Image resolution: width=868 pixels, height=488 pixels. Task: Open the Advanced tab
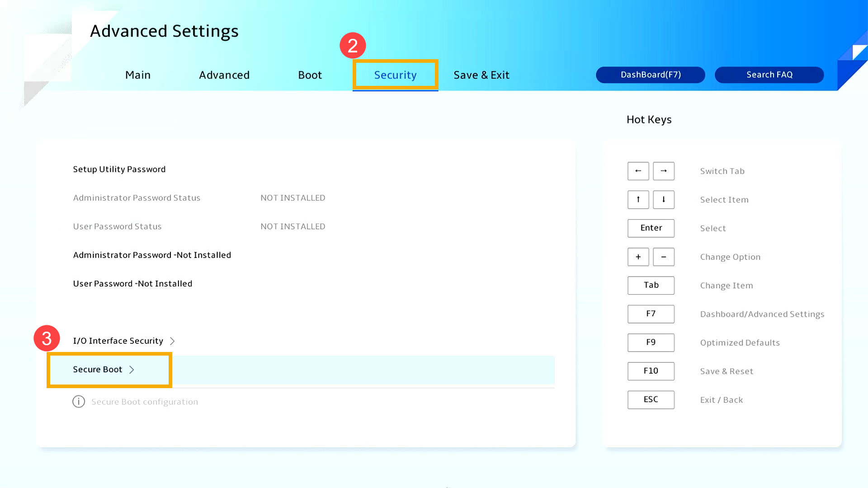click(224, 75)
